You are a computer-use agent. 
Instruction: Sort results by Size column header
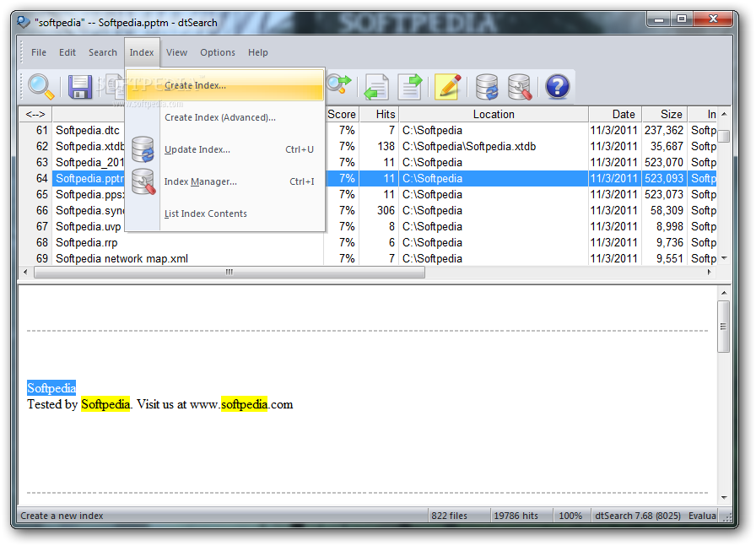coord(665,114)
